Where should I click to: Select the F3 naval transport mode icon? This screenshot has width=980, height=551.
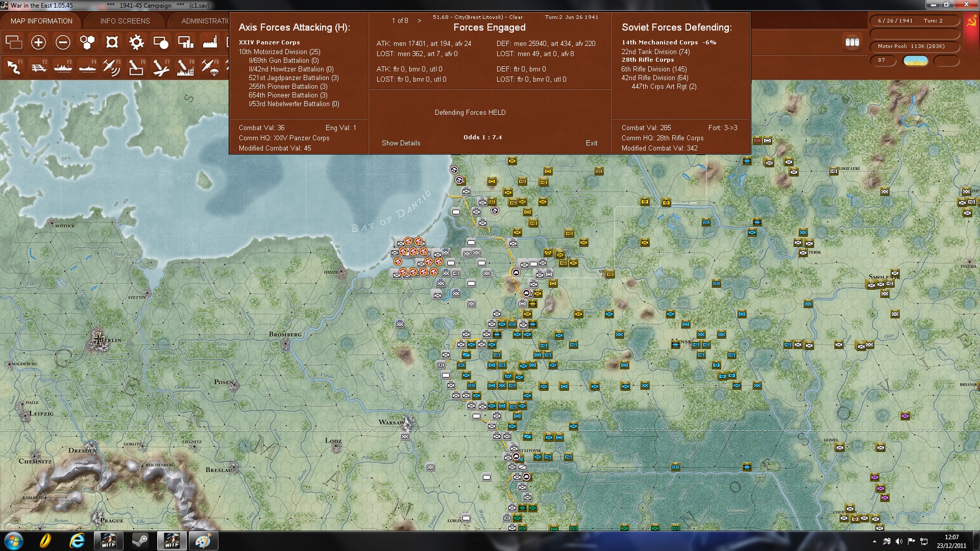(x=63, y=67)
